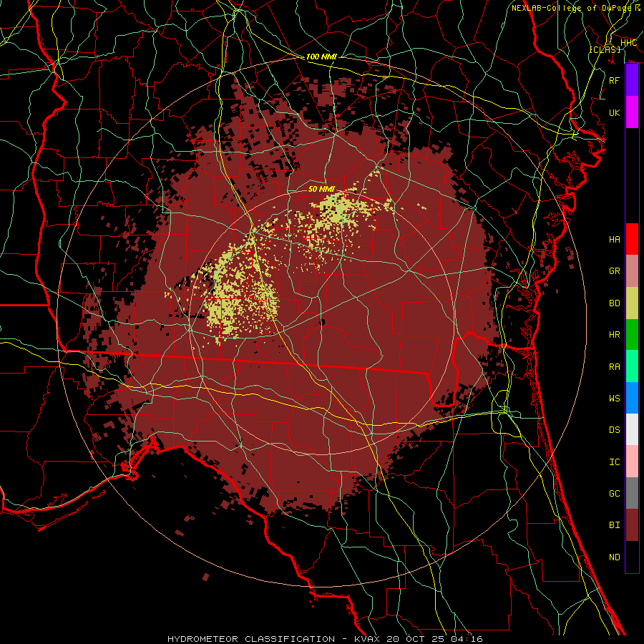Click the ND legend label
644x644 pixels.
[x=614, y=557]
